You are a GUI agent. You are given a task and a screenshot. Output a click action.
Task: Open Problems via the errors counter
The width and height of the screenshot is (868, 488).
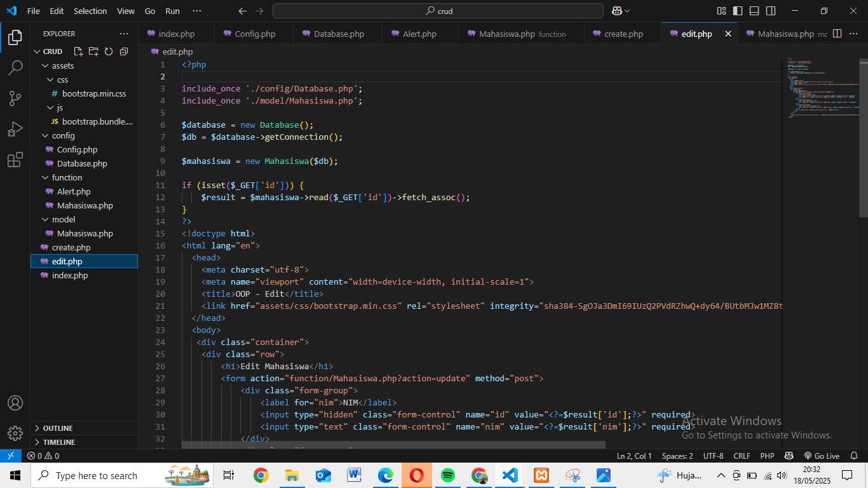tap(44, 456)
